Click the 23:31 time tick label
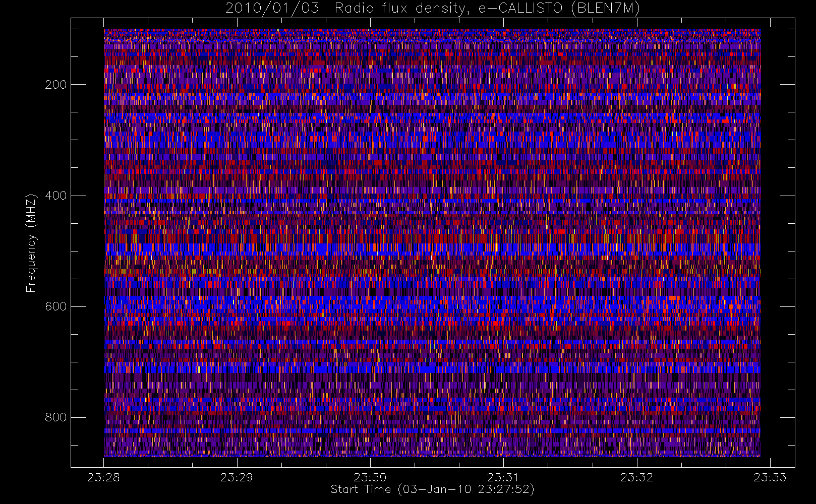The height and width of the screenshot is (504, 816). [503, 477]
